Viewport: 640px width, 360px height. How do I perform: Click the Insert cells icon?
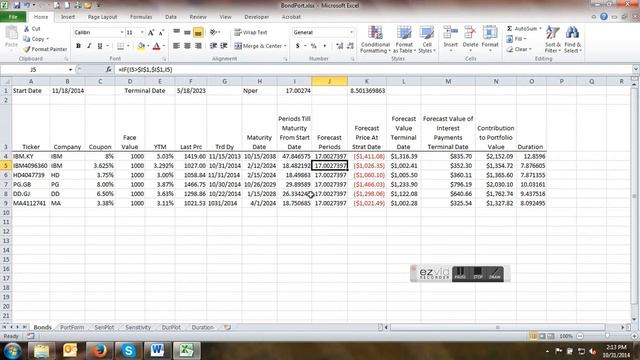[451, 33]
